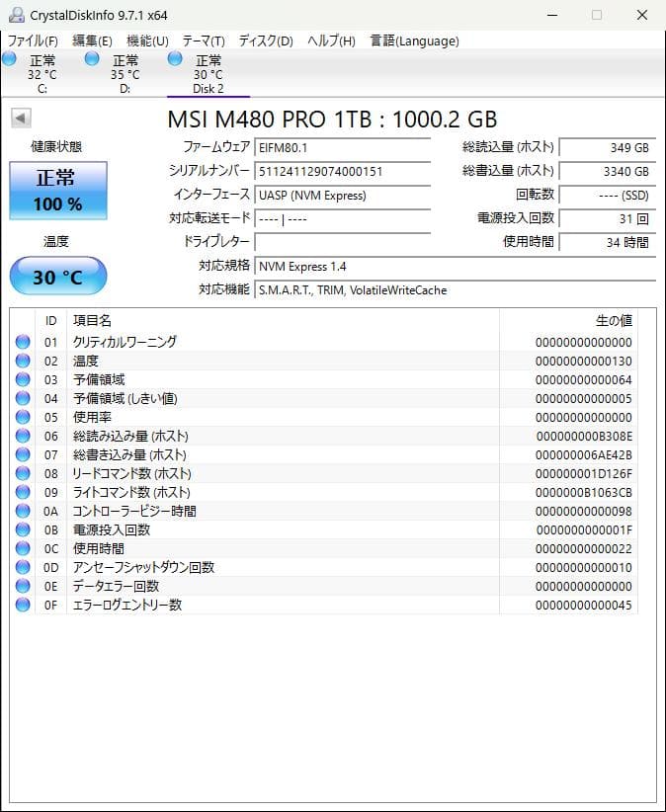Click the CrystalDiskInfo app icon in title bar
Image resolution: width=666 pixels, height=812 pixels.
(x=17, y=15)
